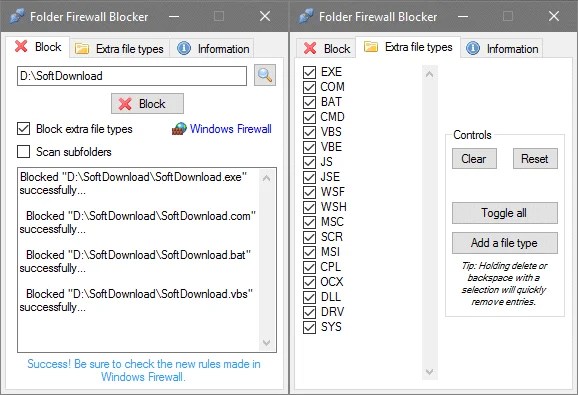The image size is (578, 395).
Task: Click folder icon on left Extra file types tab
Action: pyautogui.click(x=82, y=48)
